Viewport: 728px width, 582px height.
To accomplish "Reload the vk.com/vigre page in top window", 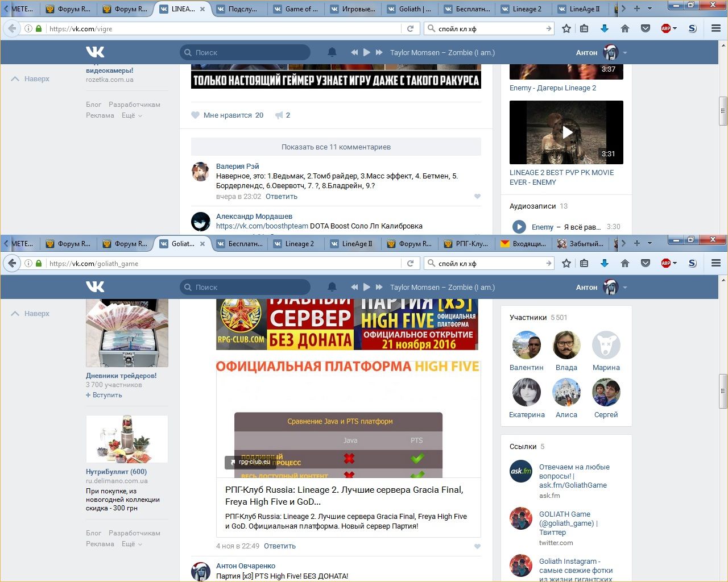I will [410, 28].
